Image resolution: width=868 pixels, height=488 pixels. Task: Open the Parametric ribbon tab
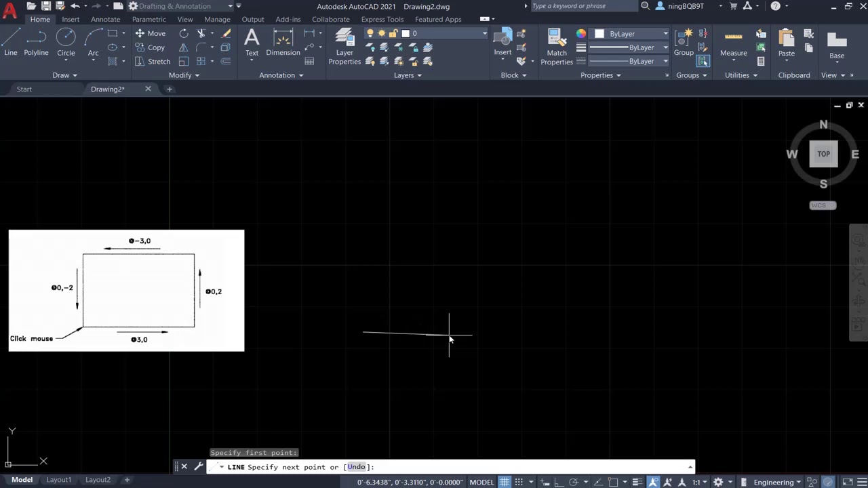coord(149,19)
